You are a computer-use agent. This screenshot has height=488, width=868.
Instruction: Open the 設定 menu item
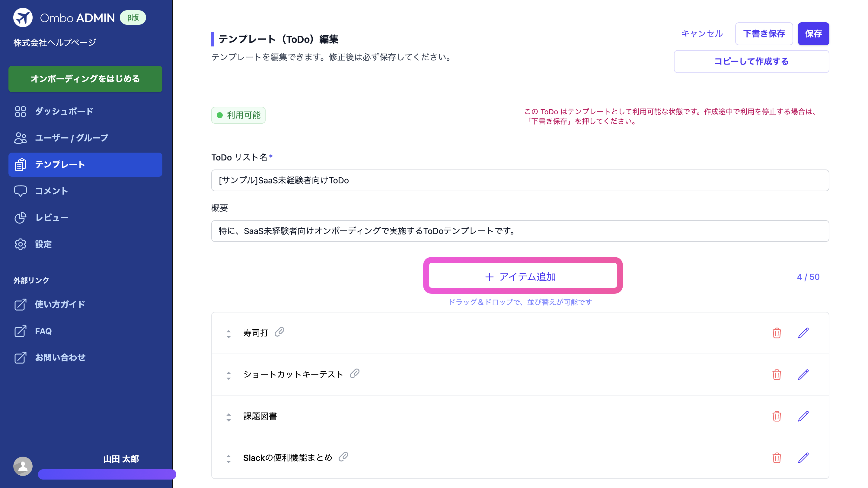85,244
